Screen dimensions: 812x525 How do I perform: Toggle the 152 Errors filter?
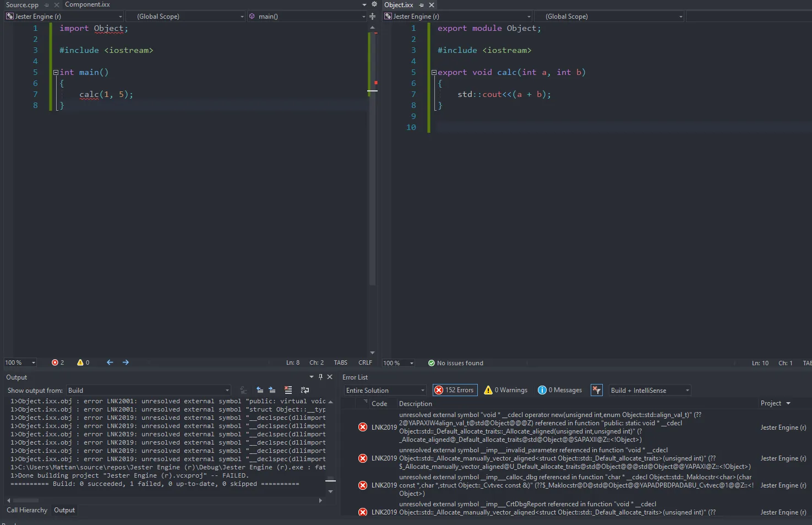coord(455,390)
